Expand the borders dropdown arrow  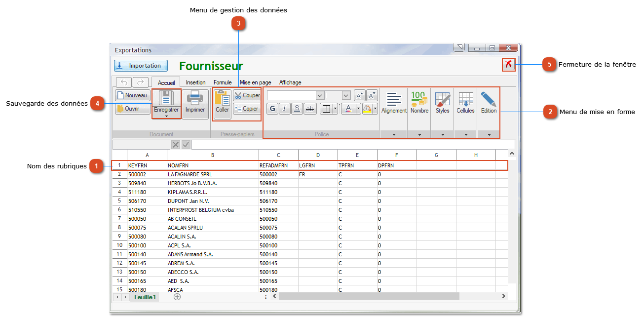click(336, 109)
